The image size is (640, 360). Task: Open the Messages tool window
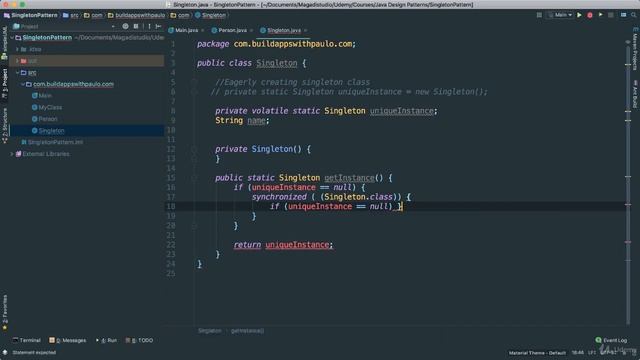tap(68, 340)
